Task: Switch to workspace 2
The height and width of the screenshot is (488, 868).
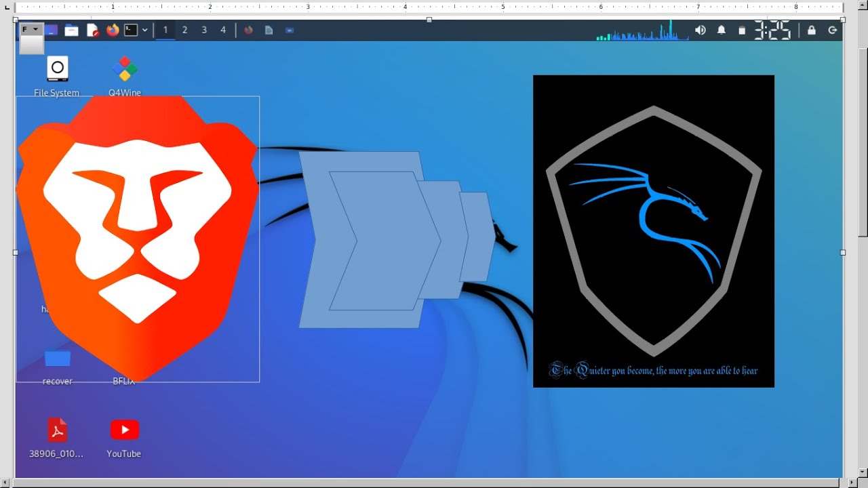Action: click(184, 30)
